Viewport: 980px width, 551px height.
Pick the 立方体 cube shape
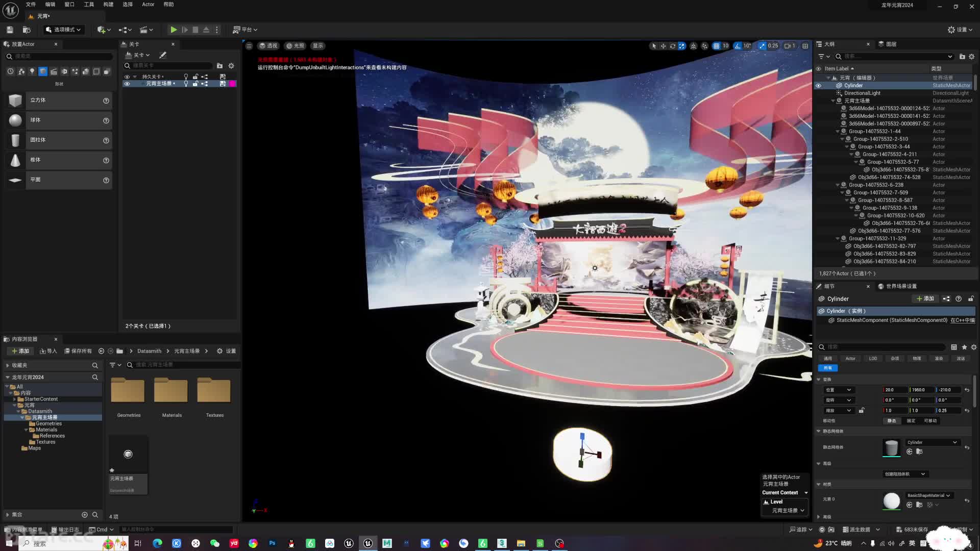(59, 101)
